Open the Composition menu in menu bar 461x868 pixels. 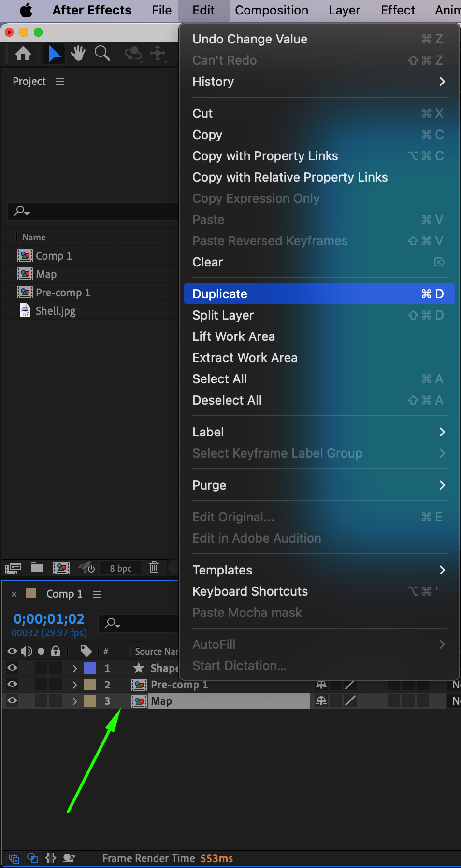pos(272,10)
